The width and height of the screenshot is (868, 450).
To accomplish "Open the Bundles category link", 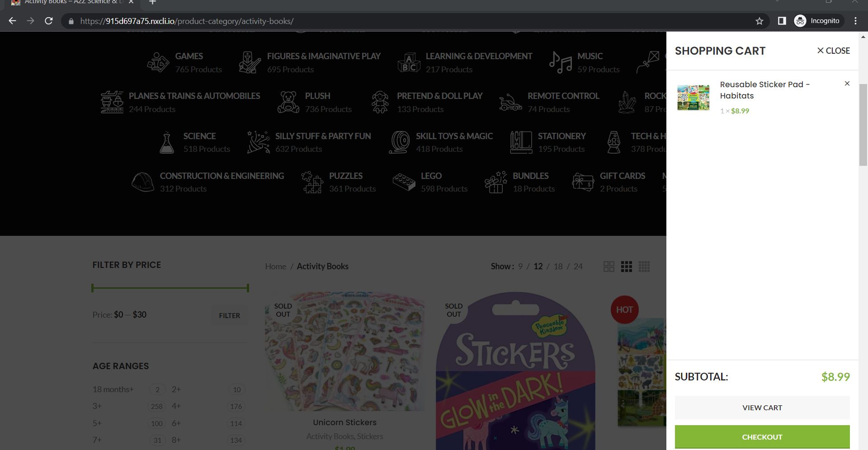I will [531, 176].
